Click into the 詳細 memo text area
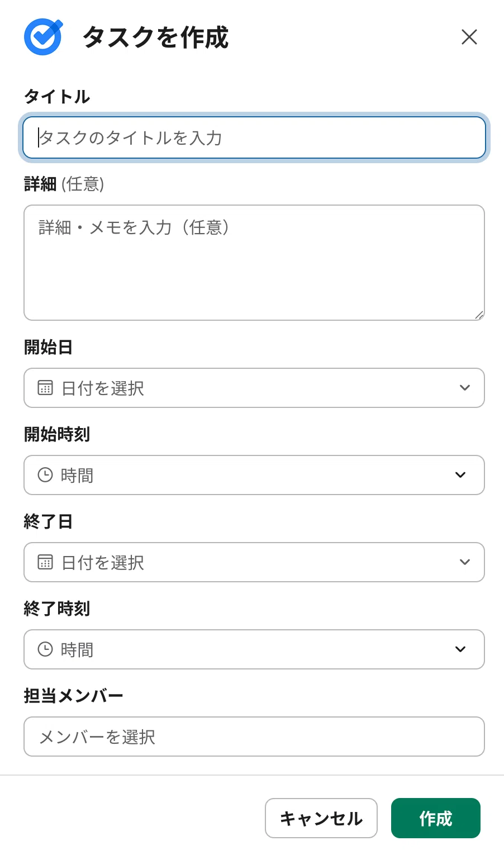This screenshot has height=855, width=504. pos(254,263)
